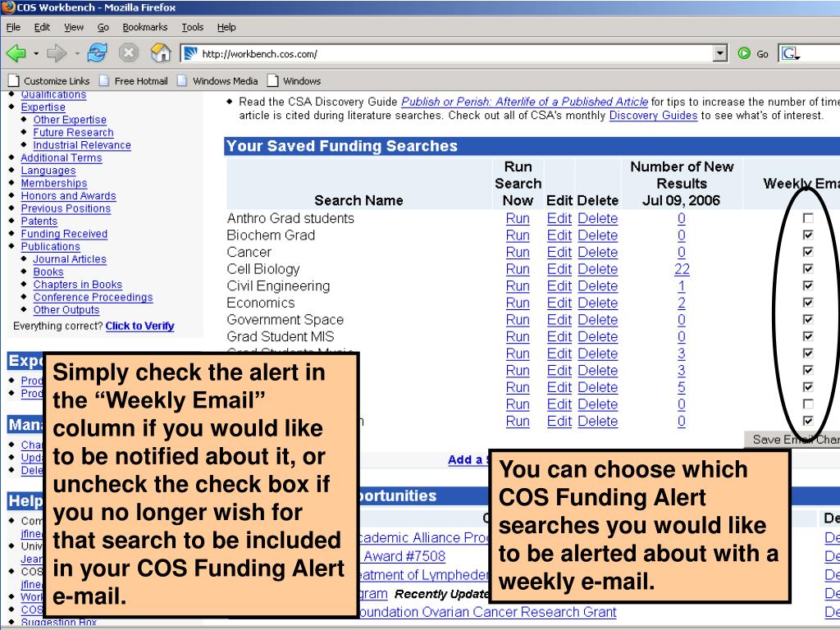Open the Edit menu

pos(42,27)
